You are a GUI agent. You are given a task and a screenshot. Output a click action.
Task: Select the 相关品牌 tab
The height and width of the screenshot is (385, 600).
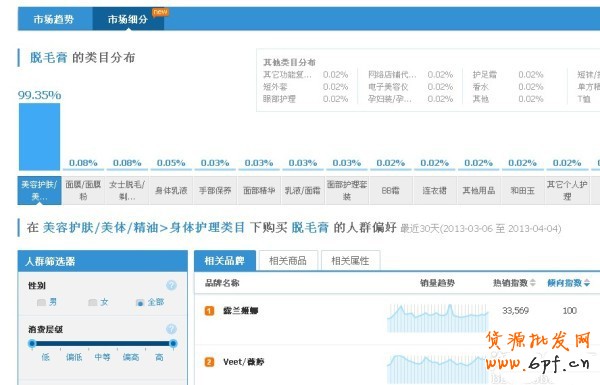pos(225,261)
